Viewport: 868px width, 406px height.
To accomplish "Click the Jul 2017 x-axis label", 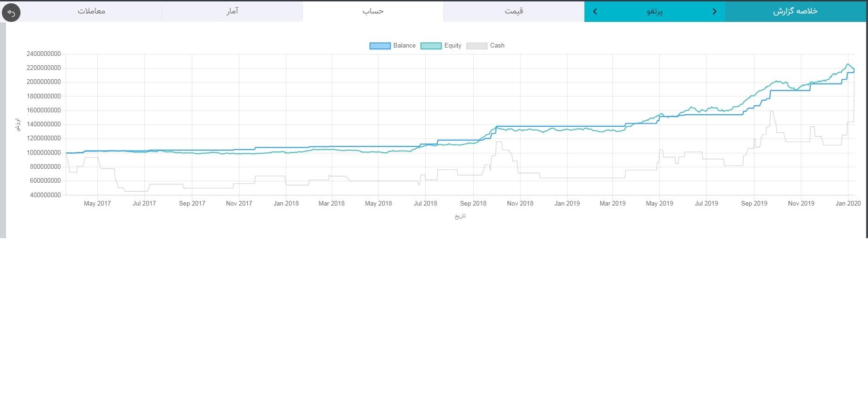I will tap(144, 204).
